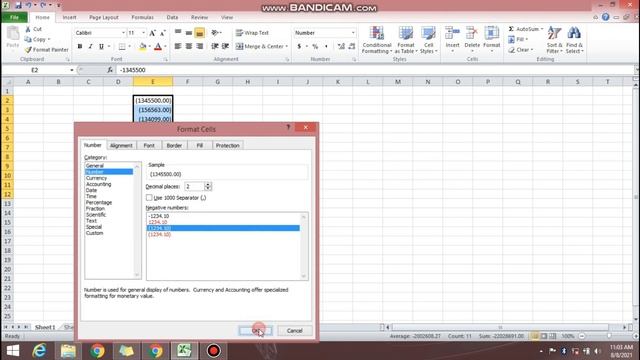This screenshot has width=640, height=360.
Task: Open the Page Layout ribbon tab
Action: (x=104, y=18)
